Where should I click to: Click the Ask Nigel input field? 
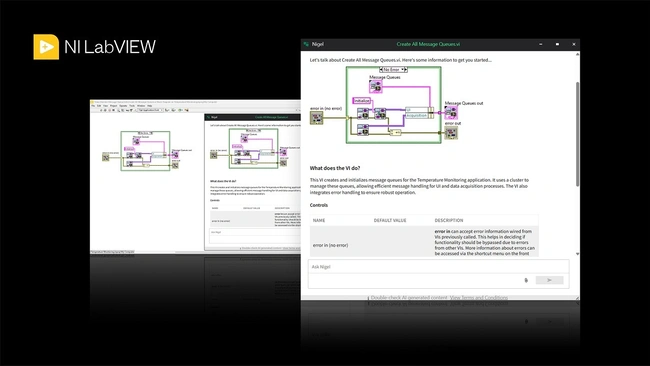point(439,267)
